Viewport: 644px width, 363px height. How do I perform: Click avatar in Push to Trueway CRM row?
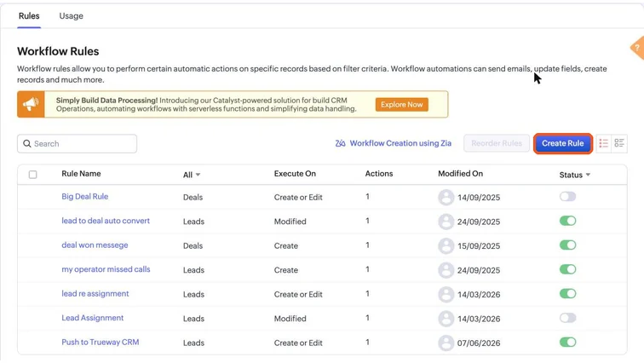pos(446,343)
